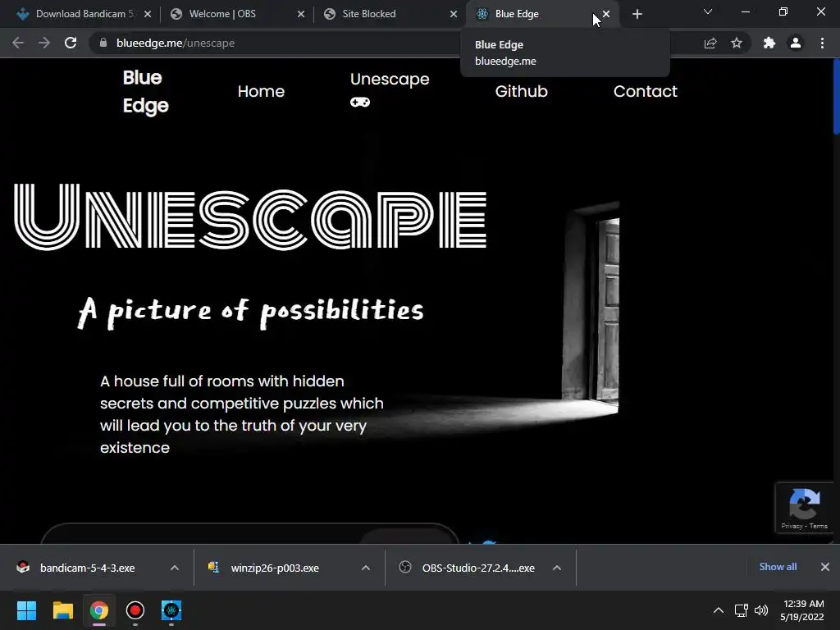Open reCAPTCHA Terms link

pos(819,526)
